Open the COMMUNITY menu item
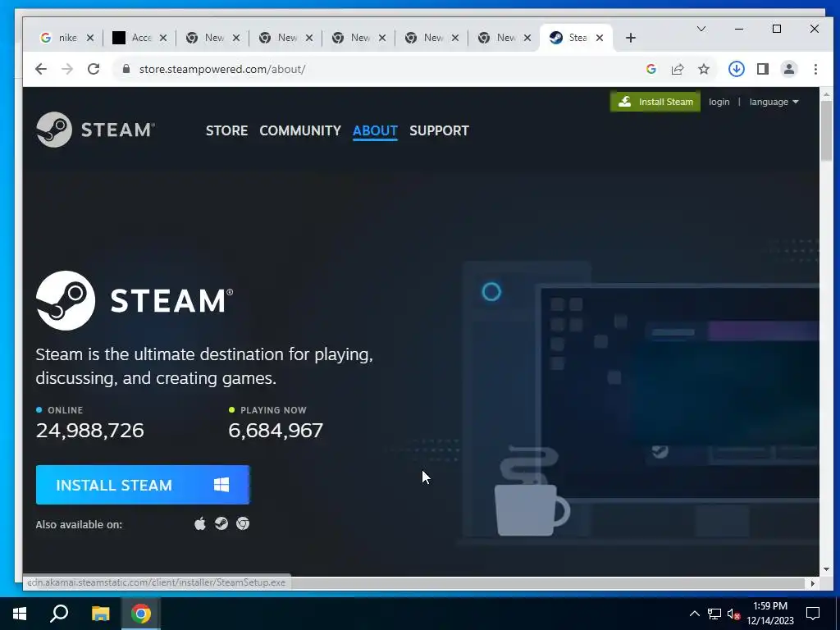 point(300,130)
